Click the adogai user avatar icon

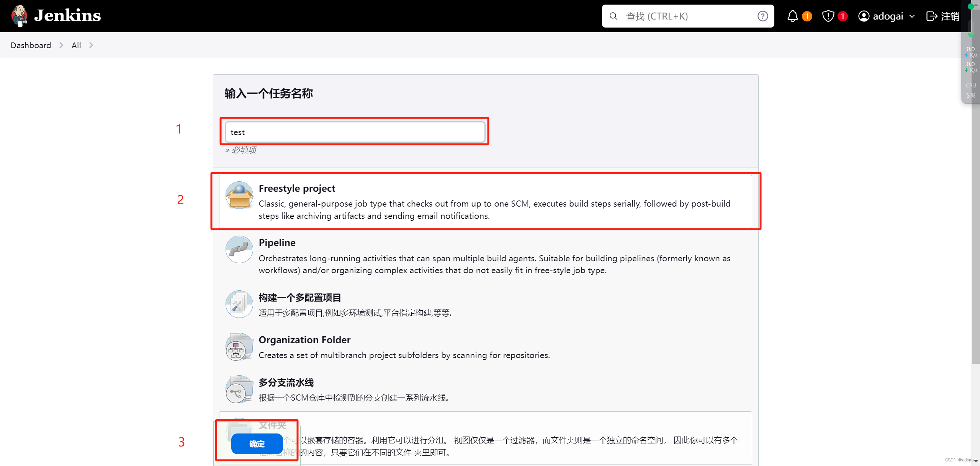point(864,16)
